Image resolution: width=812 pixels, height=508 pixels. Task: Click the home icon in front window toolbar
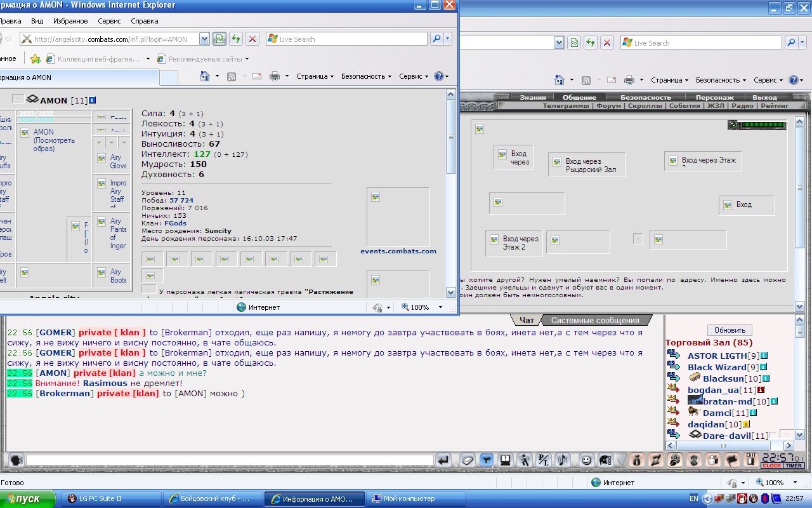[x=205, y=76]
